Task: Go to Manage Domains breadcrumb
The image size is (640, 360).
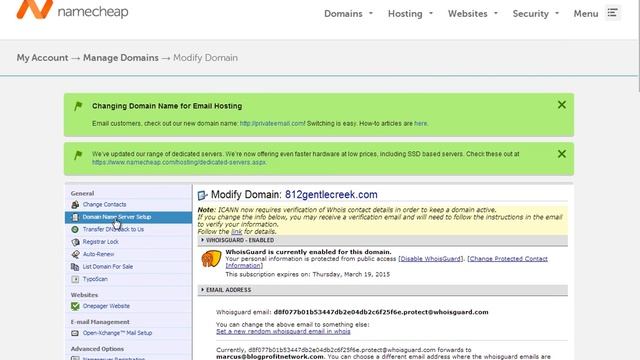Action: pos(121,58)
